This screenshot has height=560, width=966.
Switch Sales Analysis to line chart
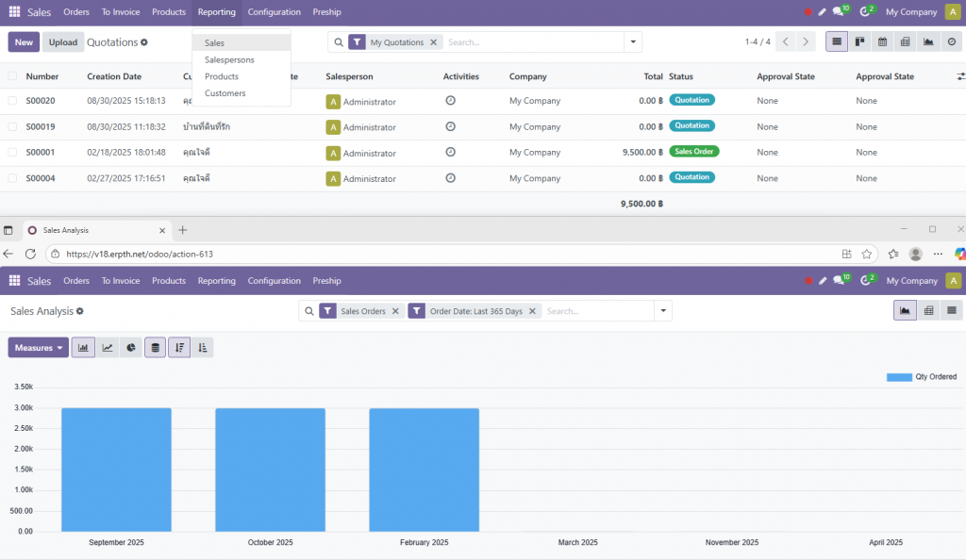[108, 348]
